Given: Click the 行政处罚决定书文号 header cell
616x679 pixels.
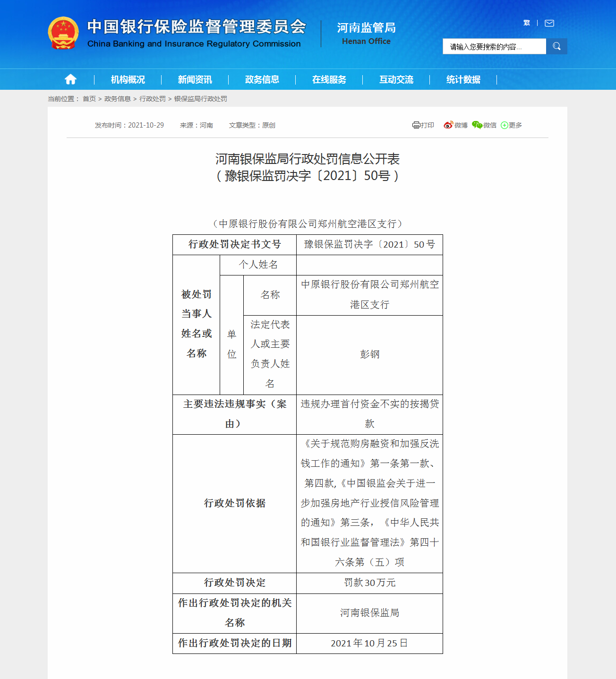Looking at the screenshot, I should (235, 245).
